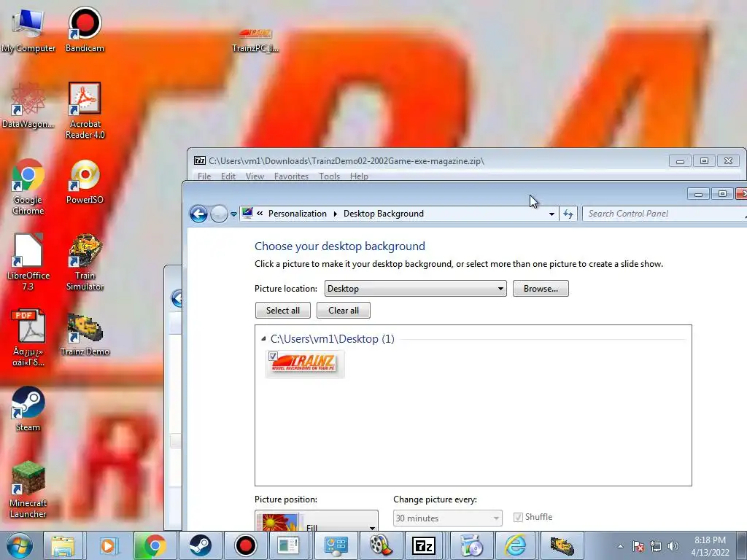
Task: Select the TrainzPC image file on desktop
Action: coord(255,39)
